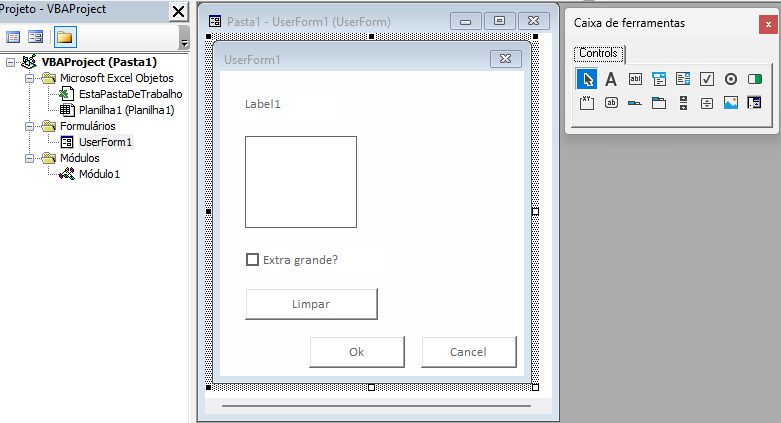Click the Toggle Folders icon in Project panel
This screenshot has height=423, width=781.
coord(64,37)
